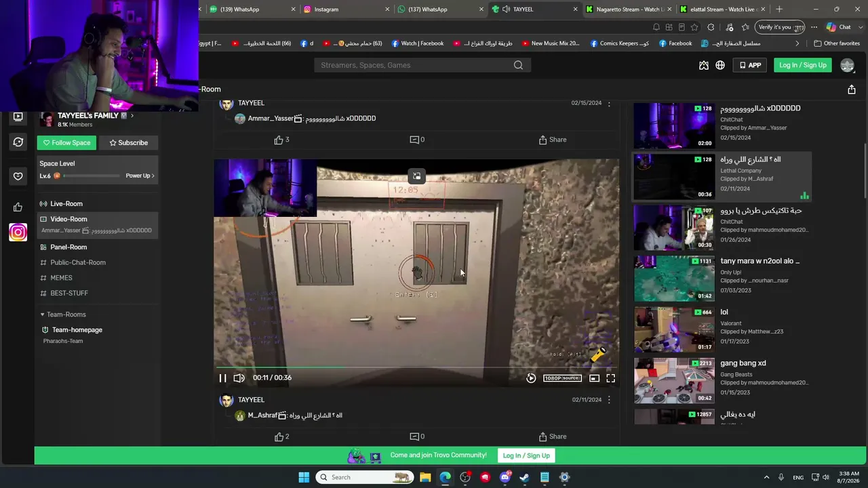Click the thumbs-up icon in the left sidebar

18,207
